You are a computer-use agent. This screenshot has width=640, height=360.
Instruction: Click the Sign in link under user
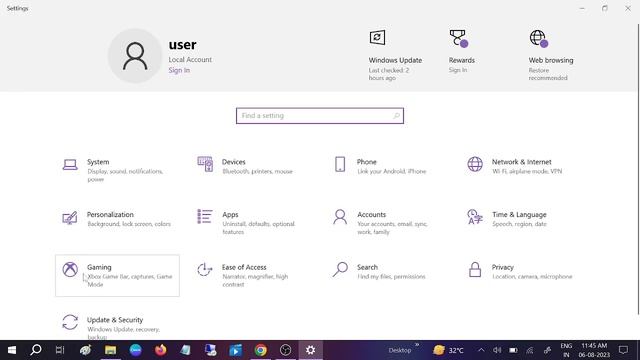(179, 70)
